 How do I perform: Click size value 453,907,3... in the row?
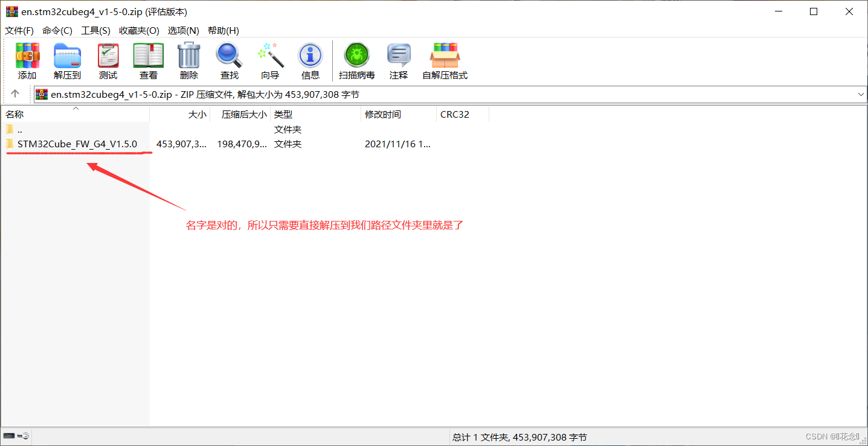pos(181,144)
